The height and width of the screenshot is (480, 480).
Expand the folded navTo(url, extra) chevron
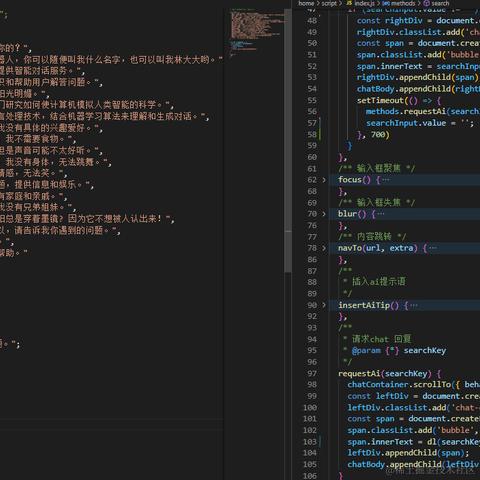click(x=324, y=248)
